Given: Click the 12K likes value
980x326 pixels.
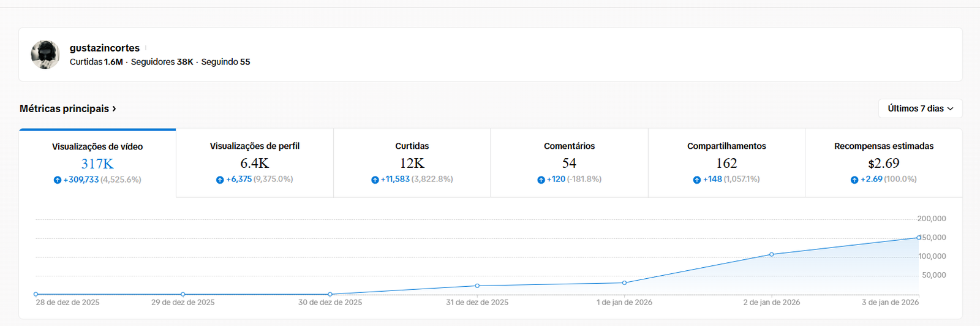Looking at the screenshot, I should [x=412, y=163].
